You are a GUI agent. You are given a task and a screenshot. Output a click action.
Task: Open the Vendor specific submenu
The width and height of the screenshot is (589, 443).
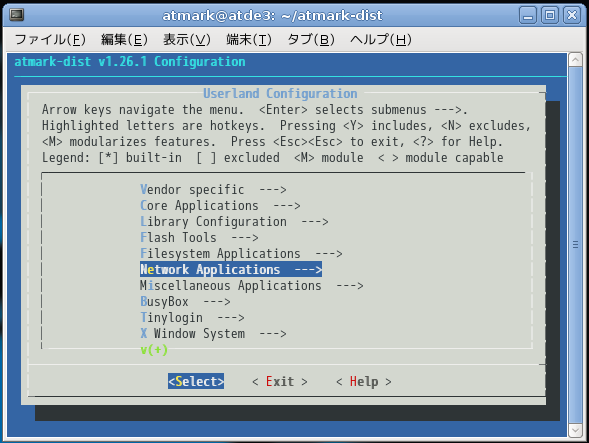(213, 190)
